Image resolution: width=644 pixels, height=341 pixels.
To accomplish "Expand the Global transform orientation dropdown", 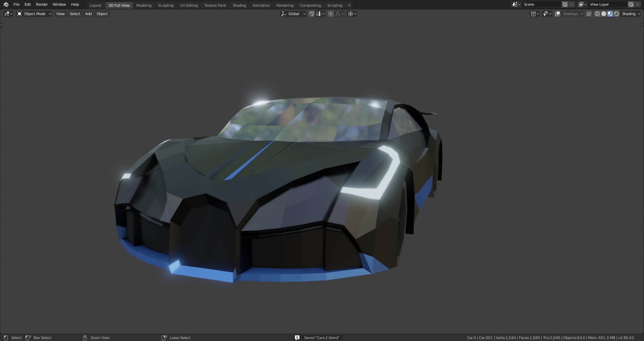I will tap(293, 14).
